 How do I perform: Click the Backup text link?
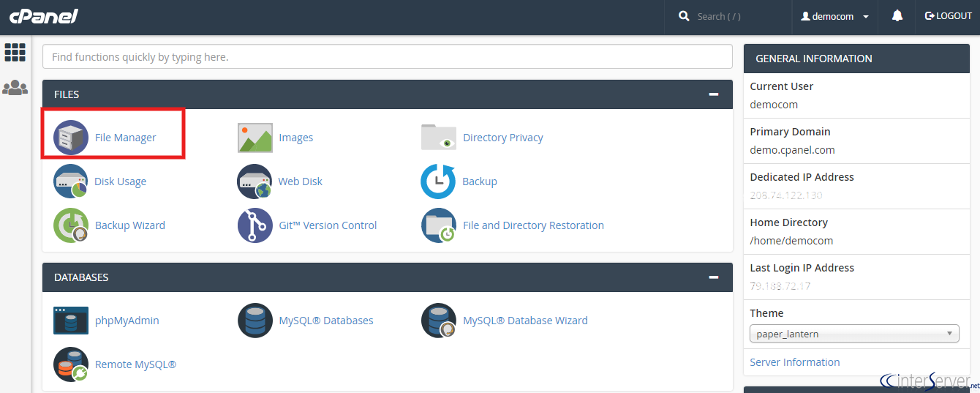point(479,181)
